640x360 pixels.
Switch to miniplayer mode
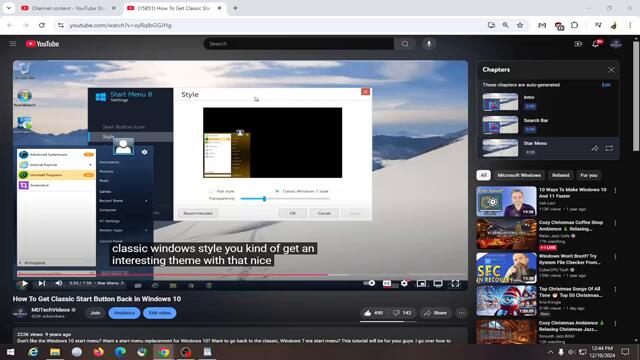(421, 283)
